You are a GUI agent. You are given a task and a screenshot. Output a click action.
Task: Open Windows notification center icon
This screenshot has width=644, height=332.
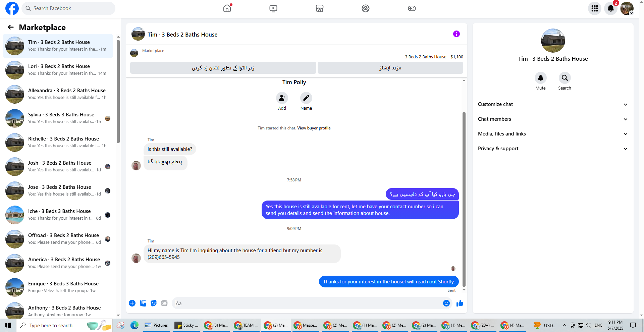pos(633,325)
